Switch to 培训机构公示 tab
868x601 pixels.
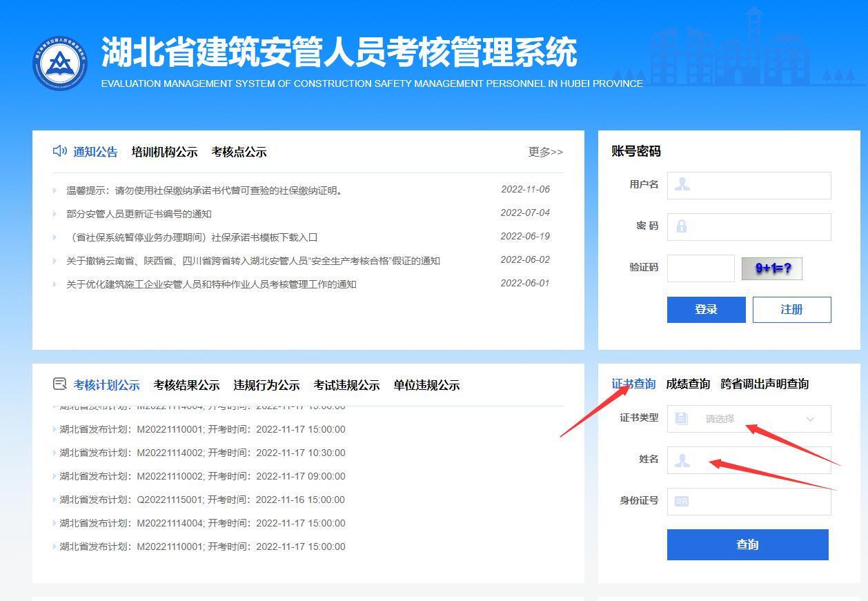pyautogui.click(x=165, y=152)
